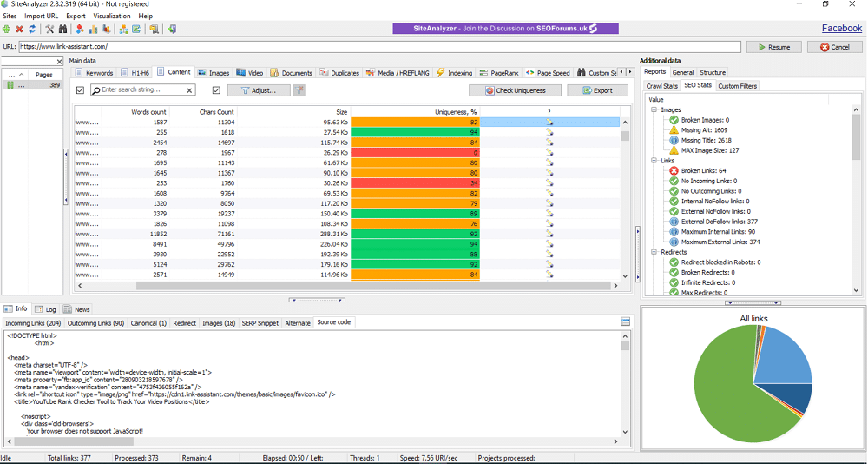Click the green plus Add site icon

[x=6, y=29]
